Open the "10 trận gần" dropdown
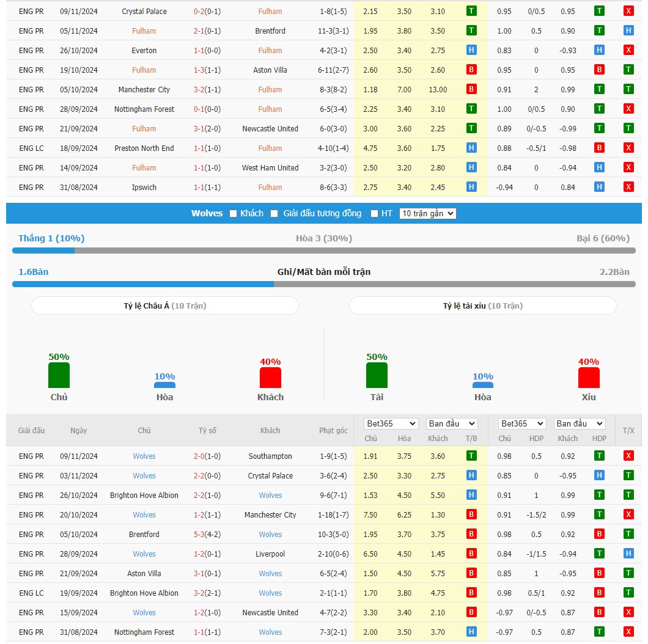Screen dimensions: 648x644 428,214
